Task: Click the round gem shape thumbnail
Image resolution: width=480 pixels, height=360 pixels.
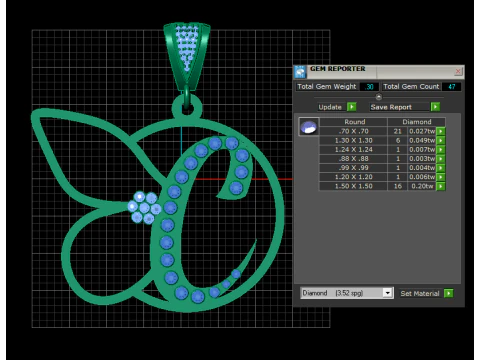Action: coord(309,127)
